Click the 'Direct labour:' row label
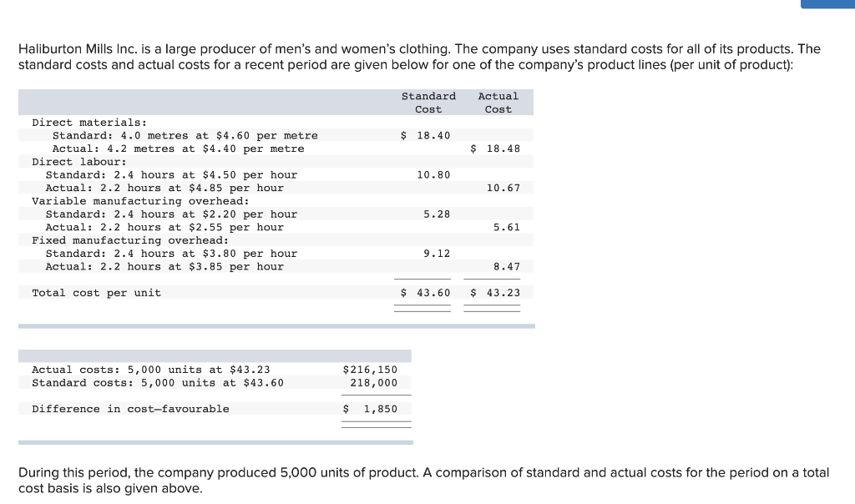Viewport: 855px width, 504px height. click(79, 162)
